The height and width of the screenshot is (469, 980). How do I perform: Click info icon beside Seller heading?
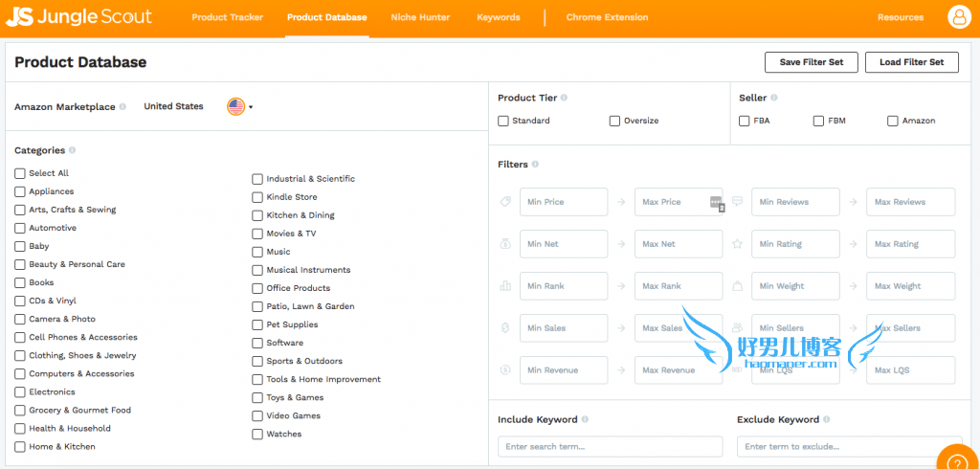[x=773, y=98]
